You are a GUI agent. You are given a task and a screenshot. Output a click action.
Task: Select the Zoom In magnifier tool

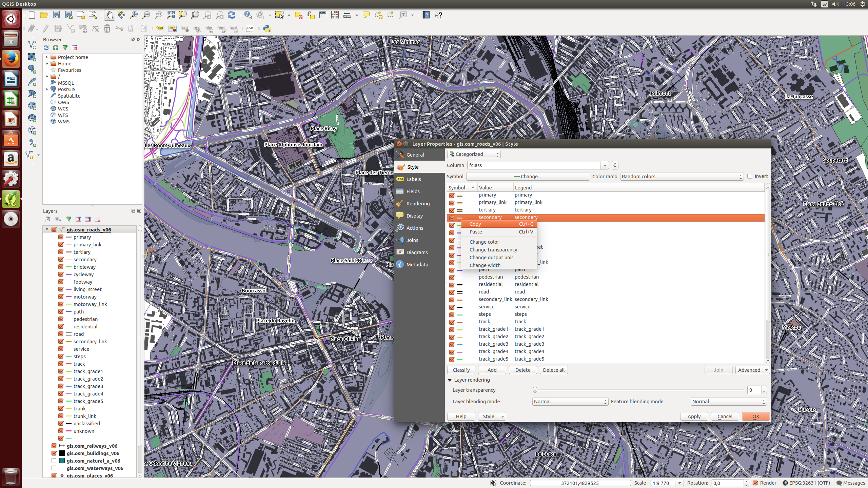(x=134, y=15)
